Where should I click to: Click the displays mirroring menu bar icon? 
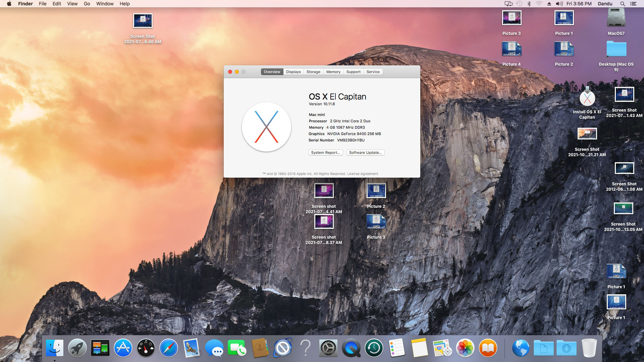tap(508, 4)
